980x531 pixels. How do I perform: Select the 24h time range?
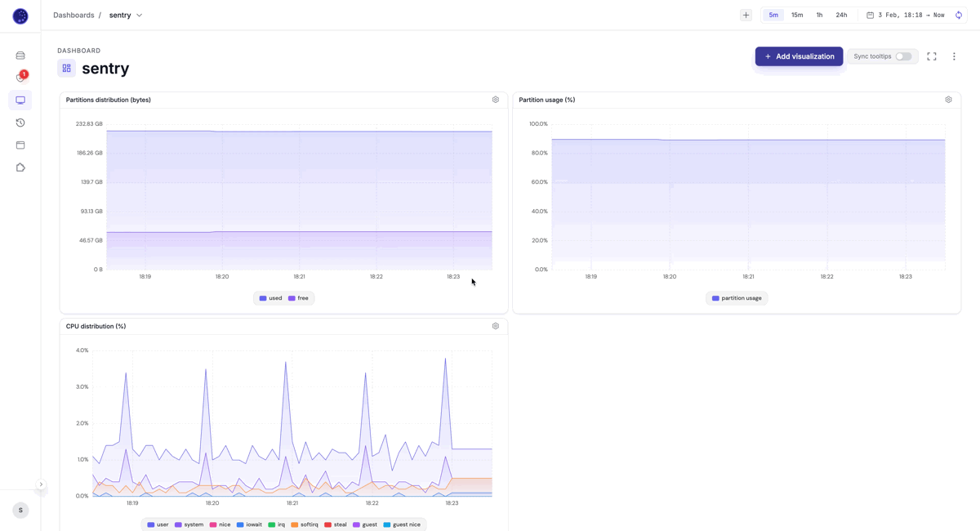(841, 15)
